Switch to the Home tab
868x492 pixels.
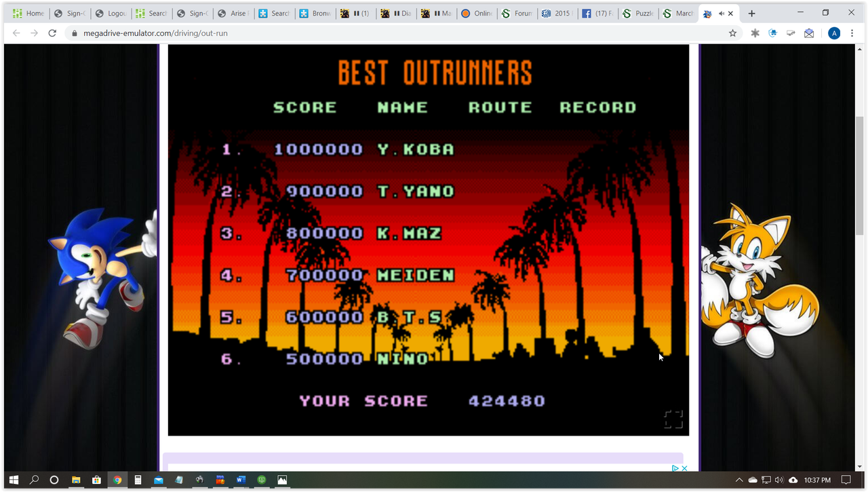28,14
